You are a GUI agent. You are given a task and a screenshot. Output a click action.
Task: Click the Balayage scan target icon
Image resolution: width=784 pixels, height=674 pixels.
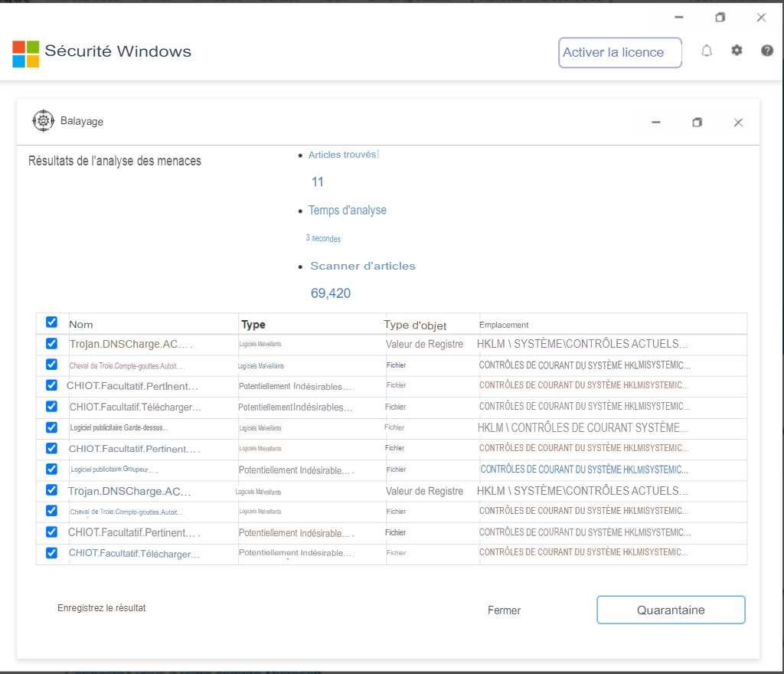[44, 121]
